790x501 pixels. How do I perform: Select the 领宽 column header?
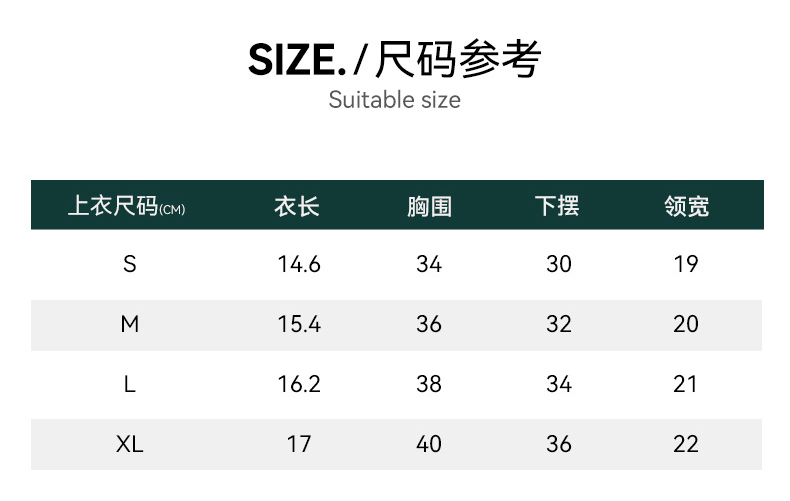pyautogui.click(x=686, y=207)
